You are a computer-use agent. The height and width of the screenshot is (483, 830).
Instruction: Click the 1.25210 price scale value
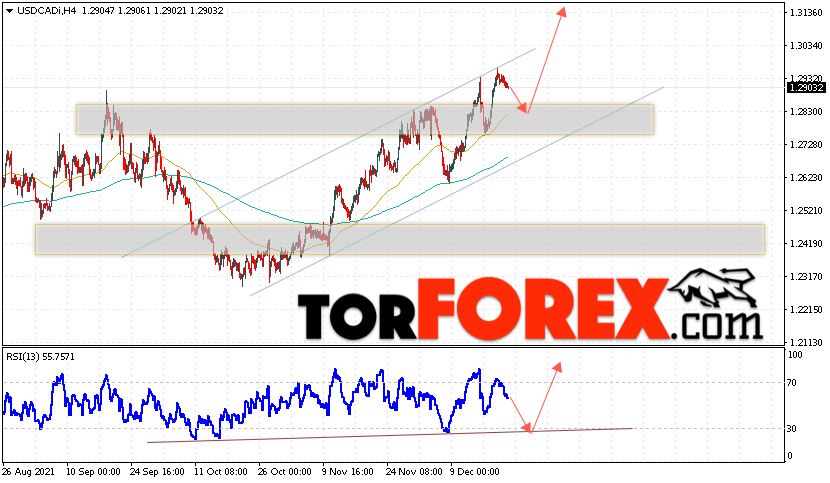tap(805, 211)
